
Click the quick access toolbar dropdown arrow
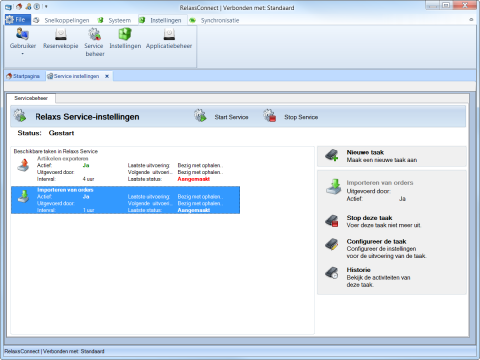(x=46, y=6)
